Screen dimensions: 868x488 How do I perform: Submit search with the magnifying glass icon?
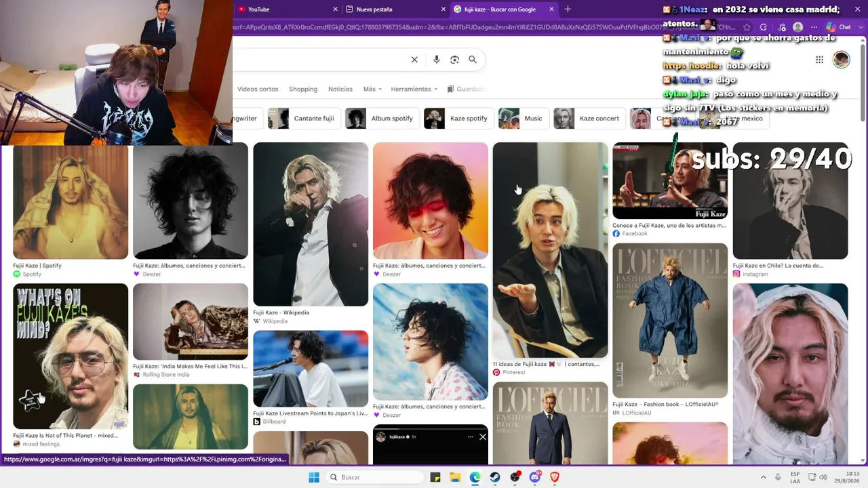[x=473, y=60]
